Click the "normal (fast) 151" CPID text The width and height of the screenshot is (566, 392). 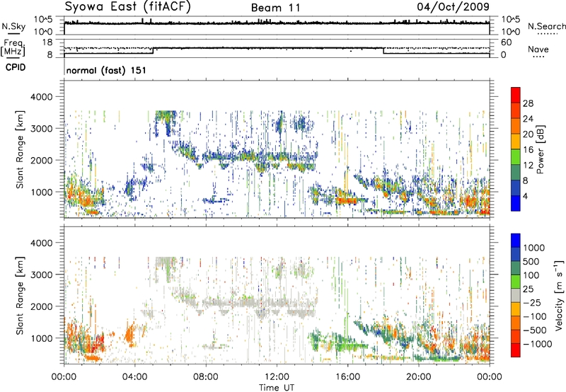pos(106,70)
